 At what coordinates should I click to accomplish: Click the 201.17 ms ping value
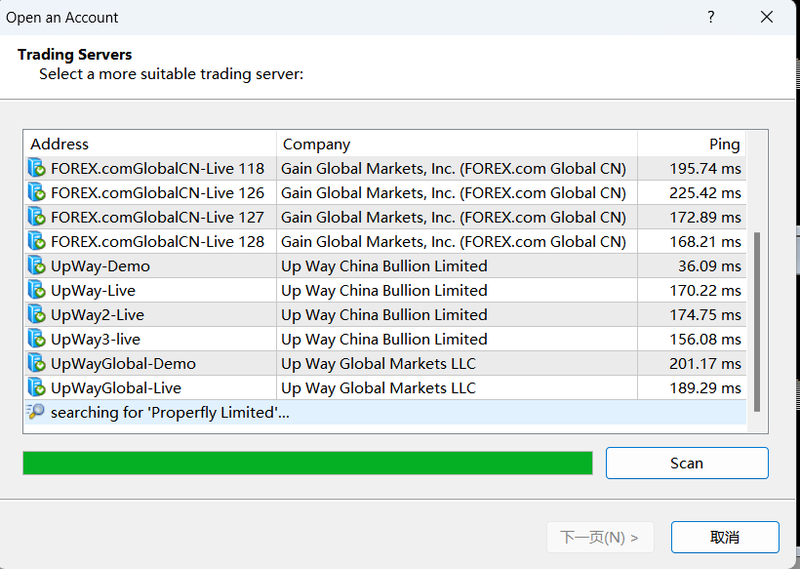point(705,364)
